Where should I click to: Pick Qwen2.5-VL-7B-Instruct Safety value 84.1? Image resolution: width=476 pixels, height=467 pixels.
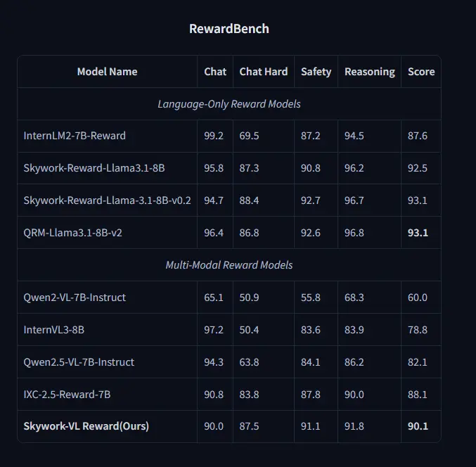pyautogui.click(x=311, y=362)
